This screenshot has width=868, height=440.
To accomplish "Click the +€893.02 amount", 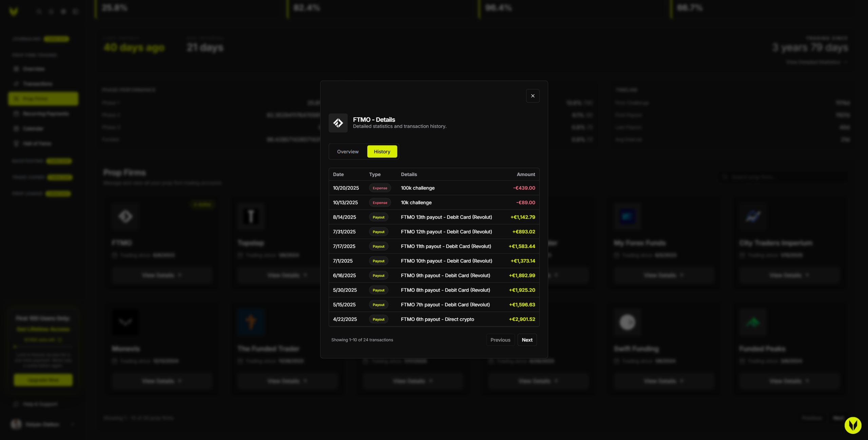I will 523,232.
